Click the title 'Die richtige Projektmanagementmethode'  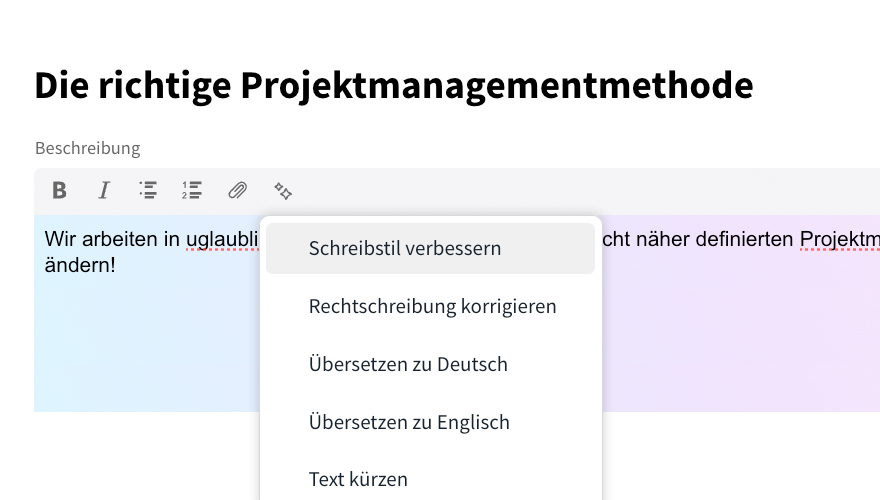pyautogui.click(x=393, y=86)
